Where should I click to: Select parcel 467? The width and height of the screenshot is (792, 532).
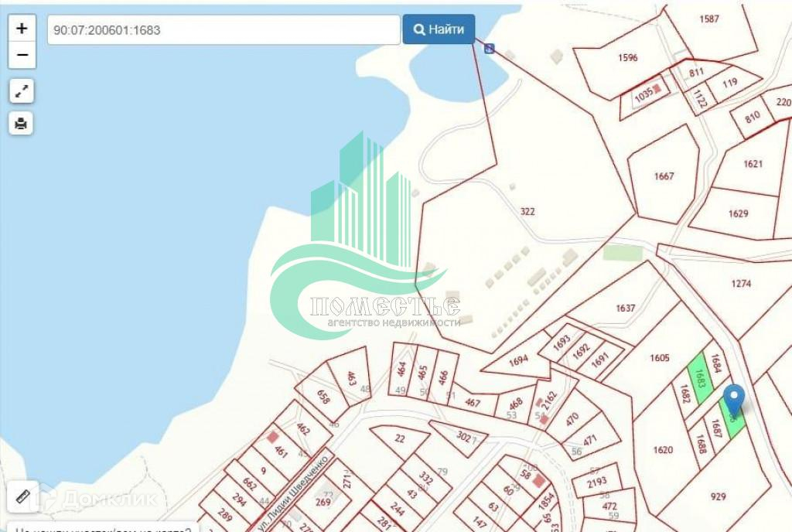473,403
